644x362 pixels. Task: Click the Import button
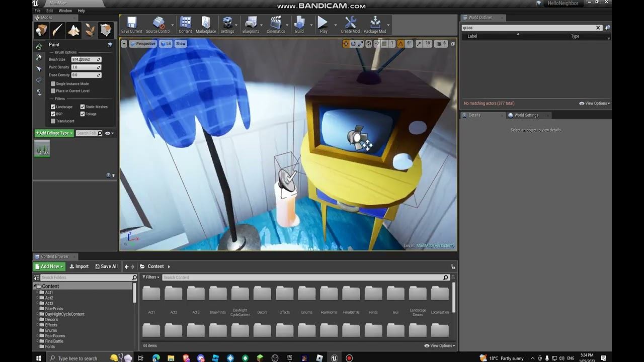click(79, 266)
